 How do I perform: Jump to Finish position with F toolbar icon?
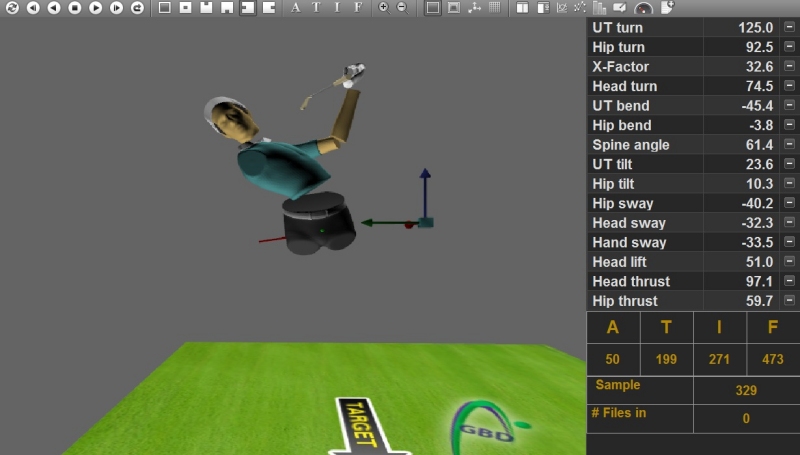[x=358, y=8]
